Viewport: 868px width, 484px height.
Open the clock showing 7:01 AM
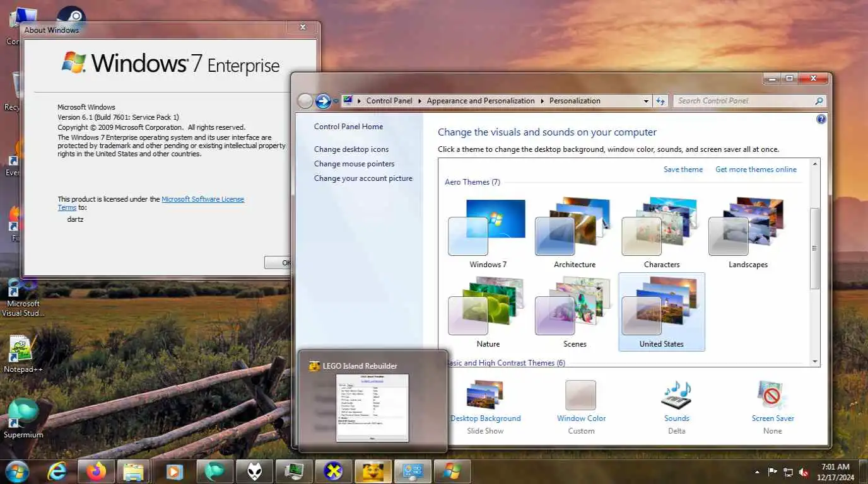tap(836, 472)
